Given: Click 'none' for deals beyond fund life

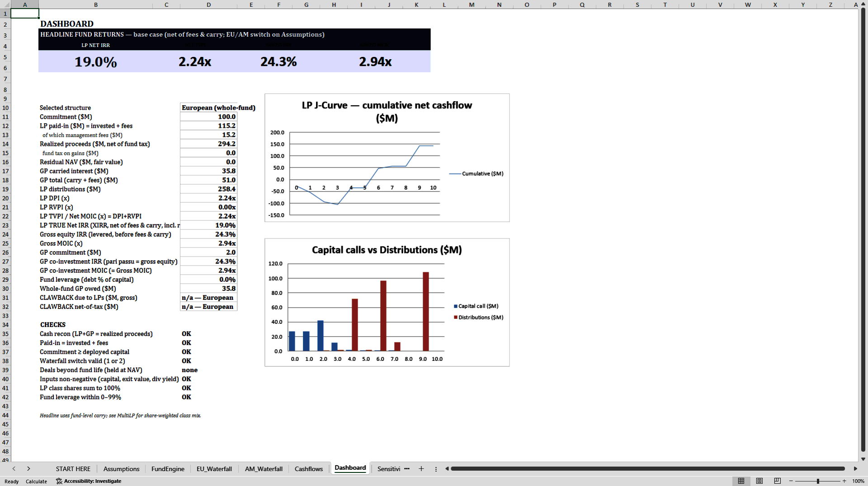Looking at the screenshot, I should coord(189,369).
